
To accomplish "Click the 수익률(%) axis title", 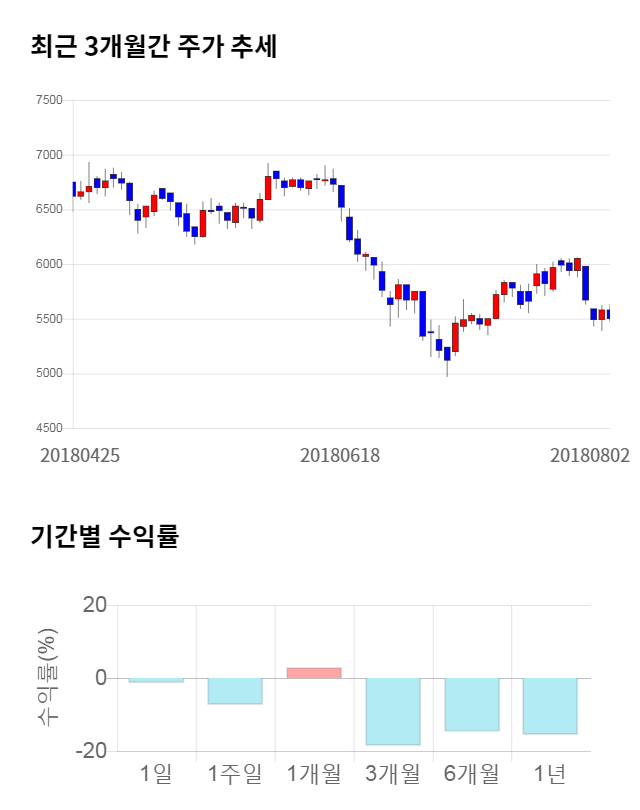I will pyautogui.click(x=48, y=677).
